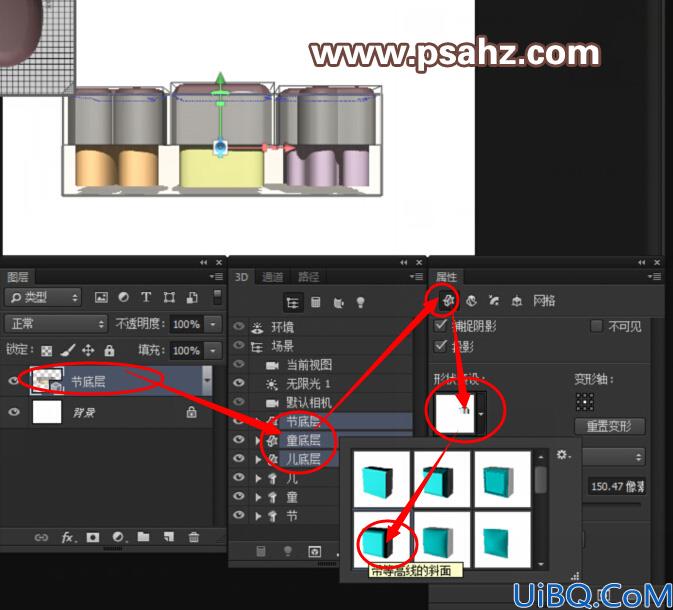This screenshot has width=673, height=610.
Task: Click the adjustment layer filter icon
Action: pyautogui.click(x=124, y=297)
